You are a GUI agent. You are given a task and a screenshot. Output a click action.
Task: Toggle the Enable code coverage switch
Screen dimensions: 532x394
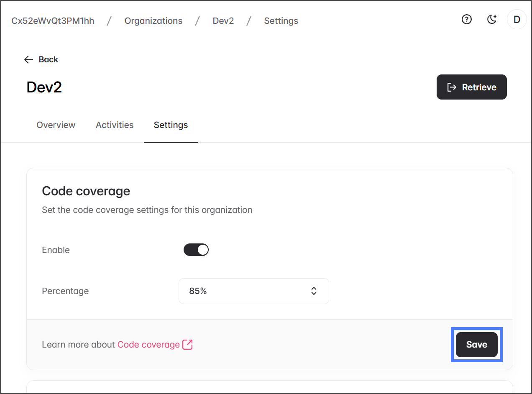coord(196,250)
